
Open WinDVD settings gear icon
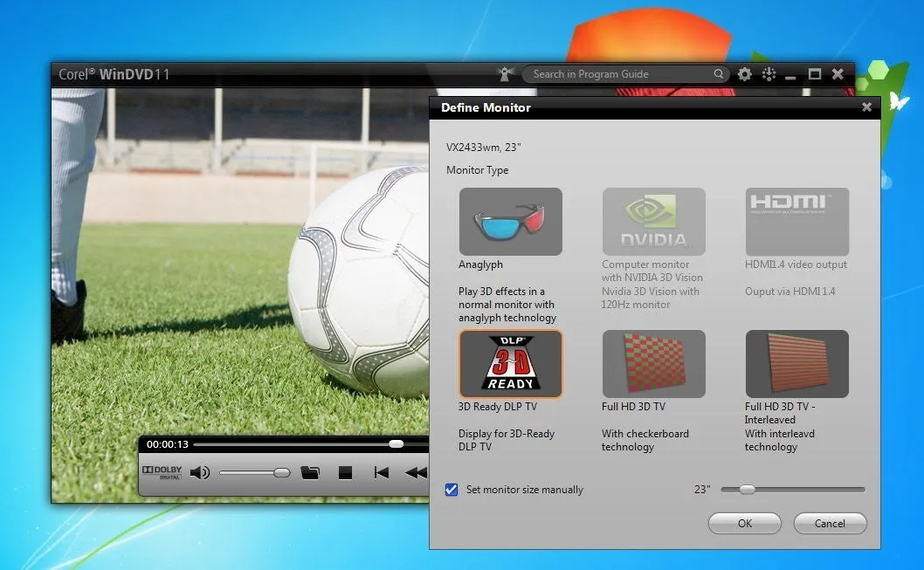(x=744, y=74)
